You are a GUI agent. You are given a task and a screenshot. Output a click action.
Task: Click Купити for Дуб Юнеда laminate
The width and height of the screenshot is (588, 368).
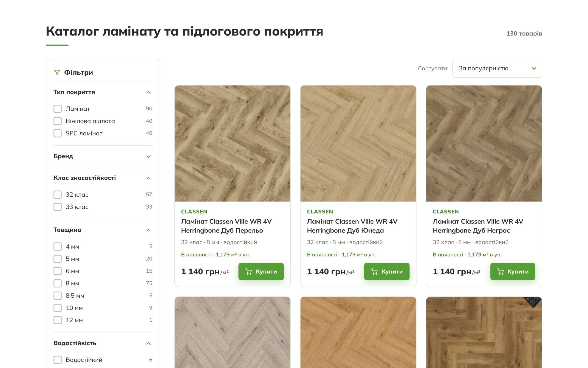coord(387,271)
